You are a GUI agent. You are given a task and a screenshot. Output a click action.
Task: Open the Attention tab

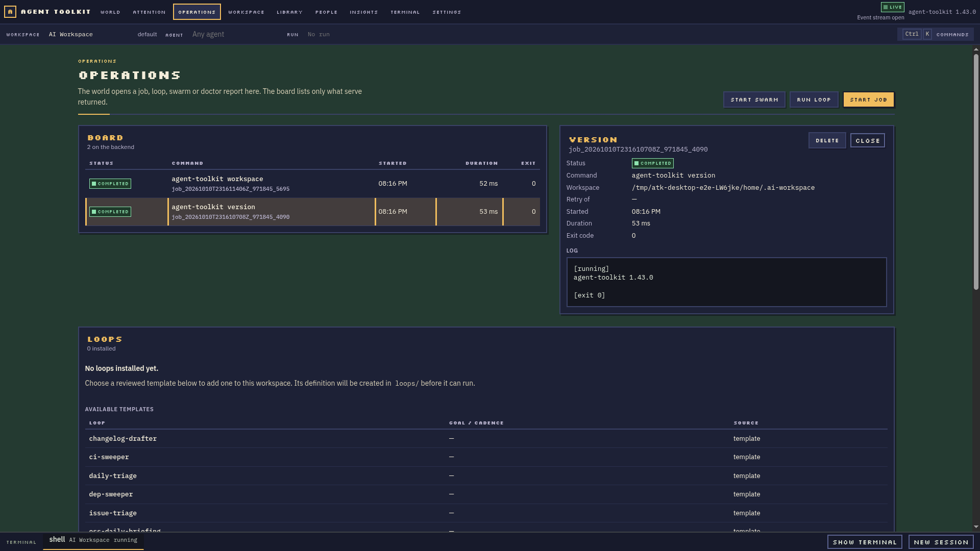149,12
